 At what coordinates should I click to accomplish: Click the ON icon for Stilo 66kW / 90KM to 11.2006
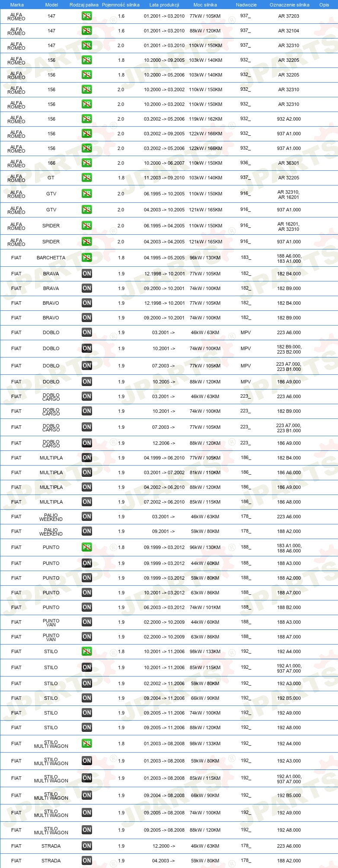86,698
